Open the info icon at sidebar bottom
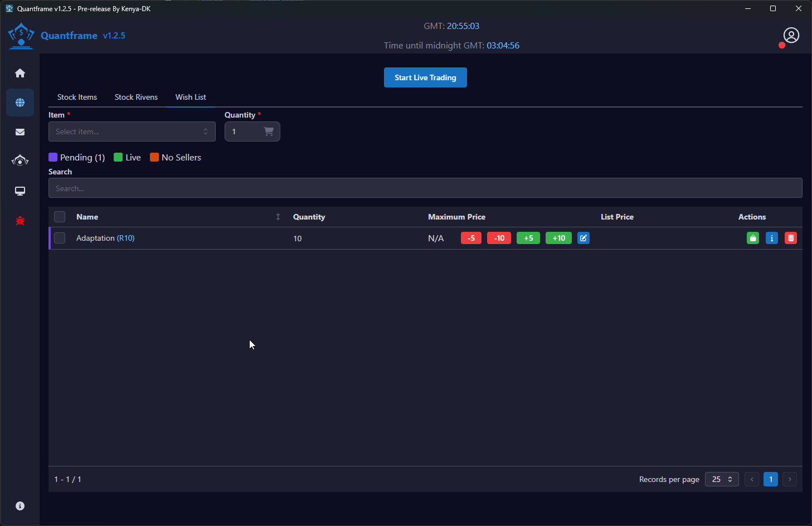Image resolution: width=812 pixels, height=526 pixels. click(x=20, y=506)
